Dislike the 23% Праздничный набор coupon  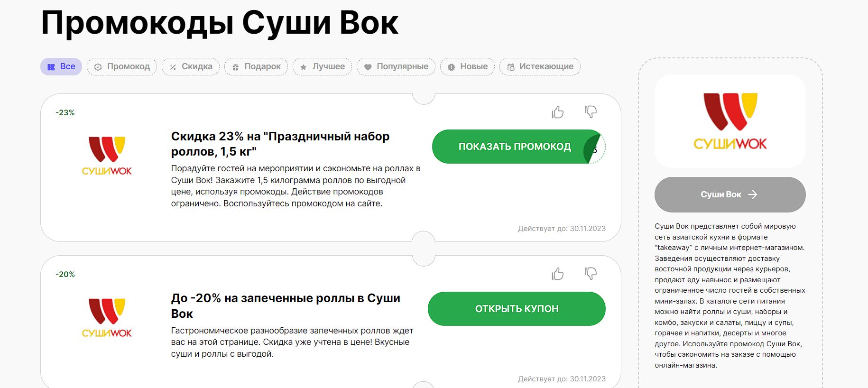tap(591, 112)
